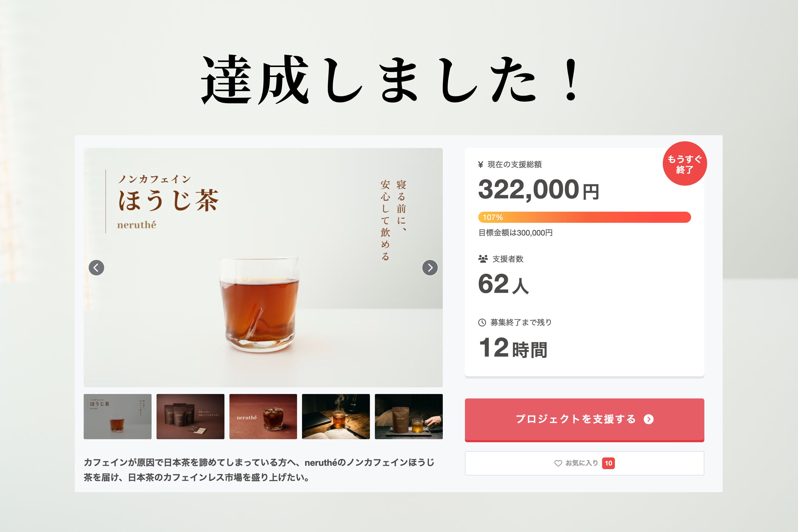Click the clock icon beside 募集終了まで残り
Screen dimensions: 798x532
click(482, 322)
